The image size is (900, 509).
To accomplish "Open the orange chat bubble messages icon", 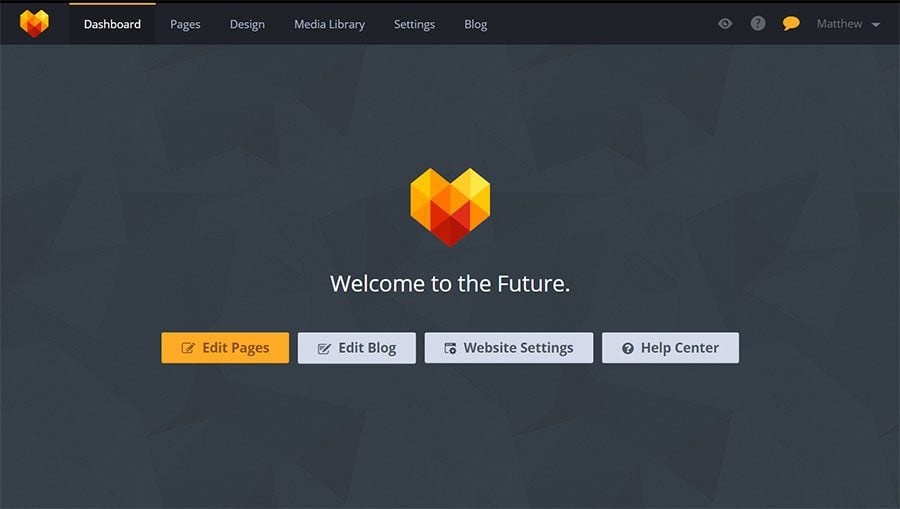I will point(791,24).
